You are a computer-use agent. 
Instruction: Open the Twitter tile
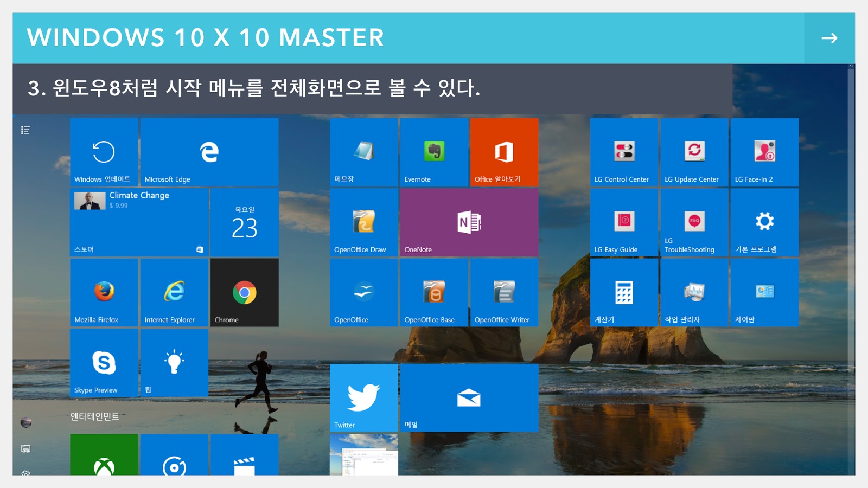coord(364,398)
